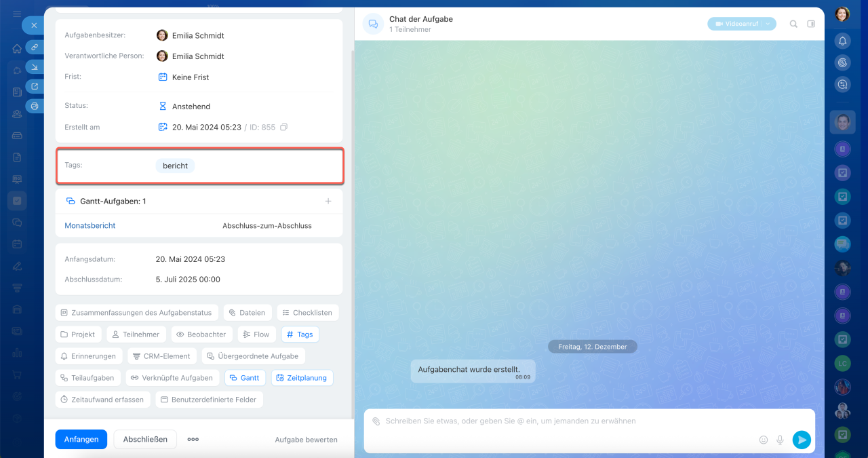Add the Übergeordnete Aufgabe field

[253, 356]
